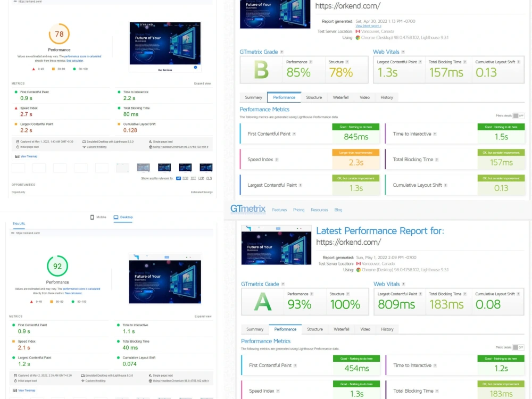
Task: Open Summary tab in A-grade GTmetrix report
Action: click(x=255, y=329)
